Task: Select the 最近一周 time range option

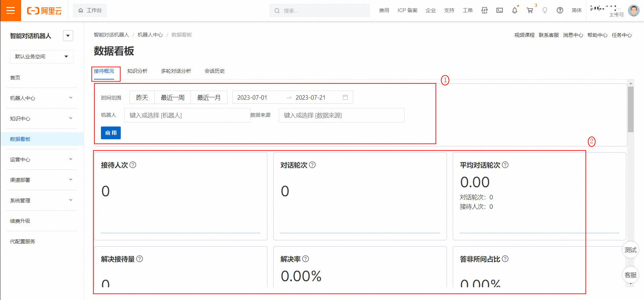Action: click(173, 97)
